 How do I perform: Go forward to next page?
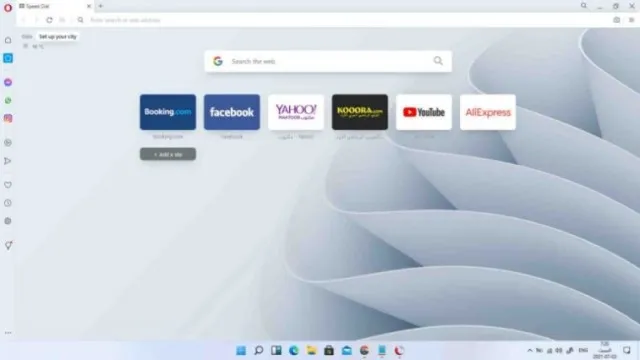pyautogui.click(x=36, y=20)
